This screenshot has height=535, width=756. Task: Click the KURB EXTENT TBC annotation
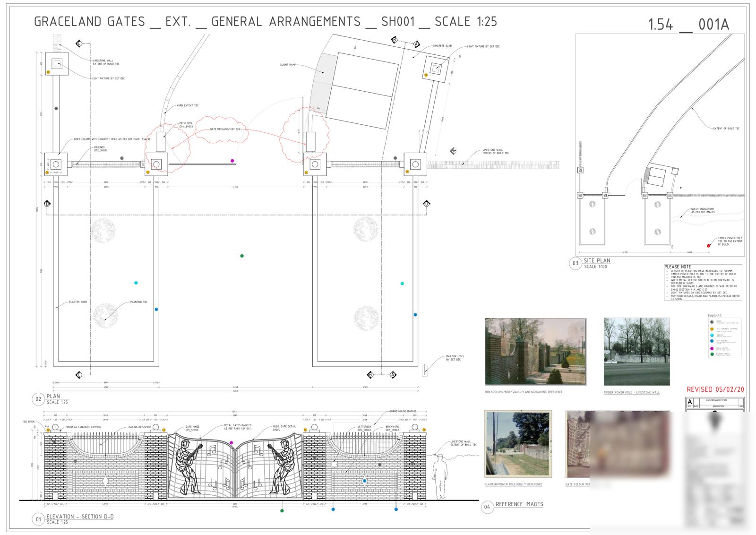[x=188, y=106]
